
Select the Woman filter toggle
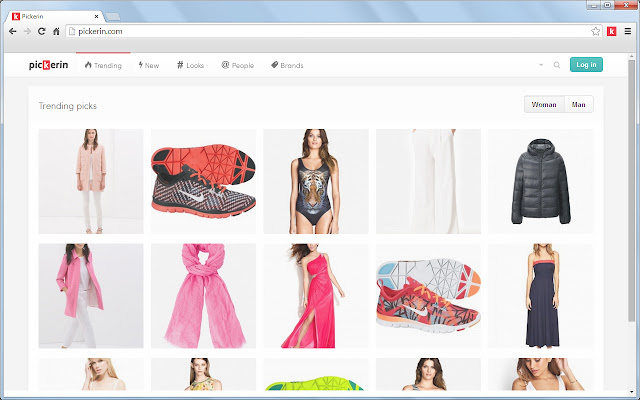[544, 104]
